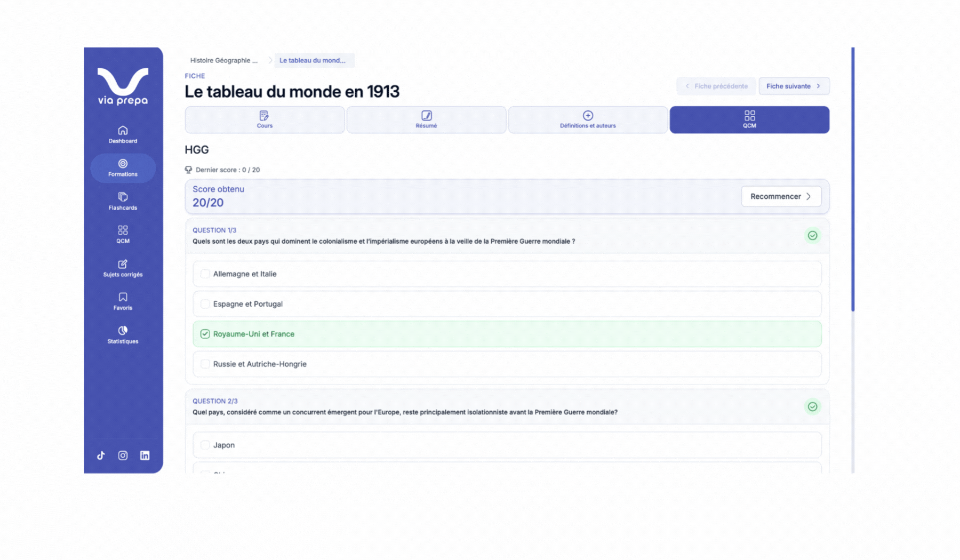Open Favoris bookmarks in the sidebar

[123, 301]
